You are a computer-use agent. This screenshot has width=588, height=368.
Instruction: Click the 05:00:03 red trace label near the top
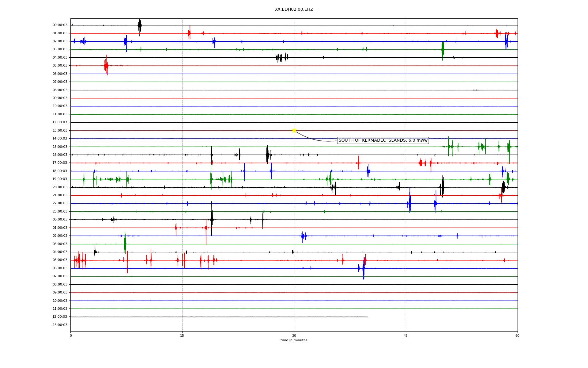coord(60,66)
